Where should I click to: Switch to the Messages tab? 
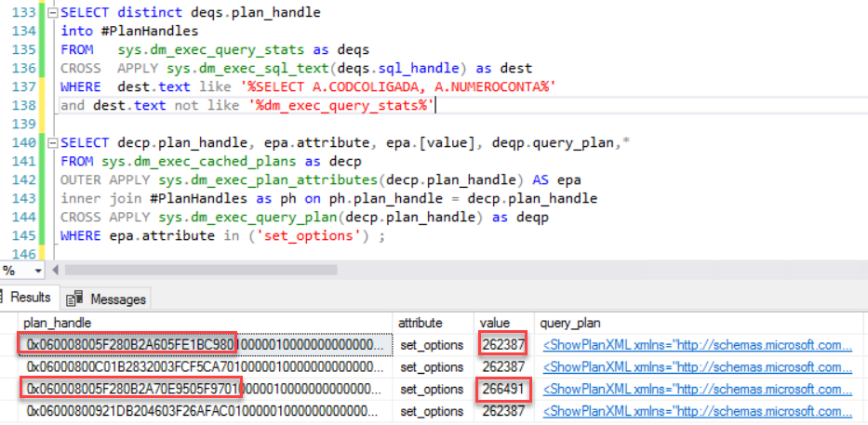pos(117,299)
